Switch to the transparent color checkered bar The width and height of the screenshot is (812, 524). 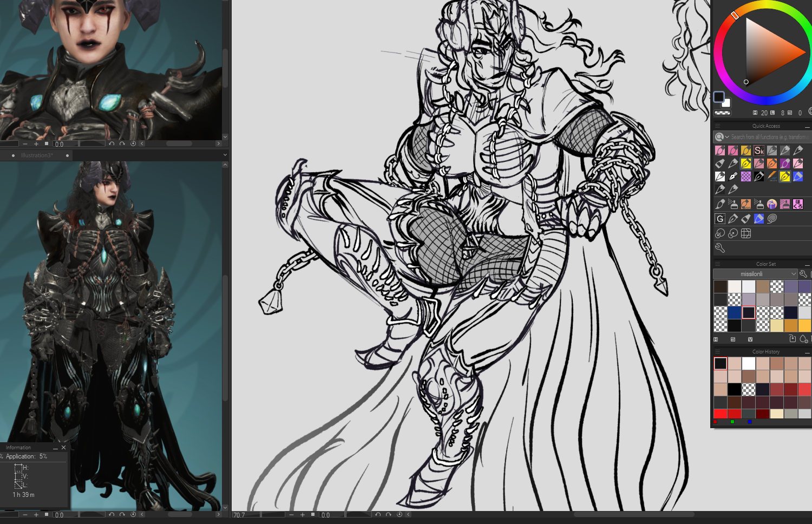pos(723,113)
